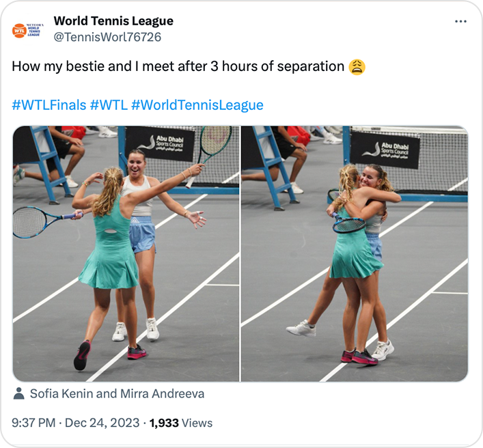The height and width of the screenshot is (448, 483).
Task: Click the Abu Dhabi Sports Council banner in left photo
Action: coord(160,144)
